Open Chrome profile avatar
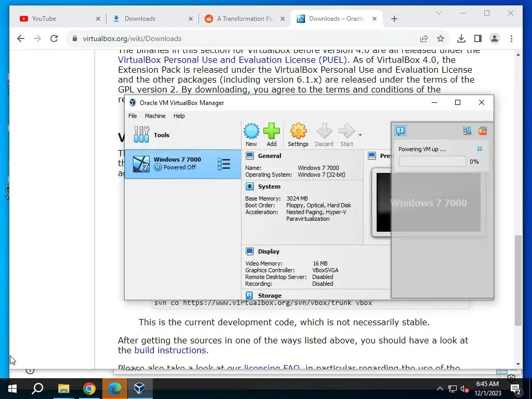The width and height of the screenshot is (532, 399). pos(495,38)
